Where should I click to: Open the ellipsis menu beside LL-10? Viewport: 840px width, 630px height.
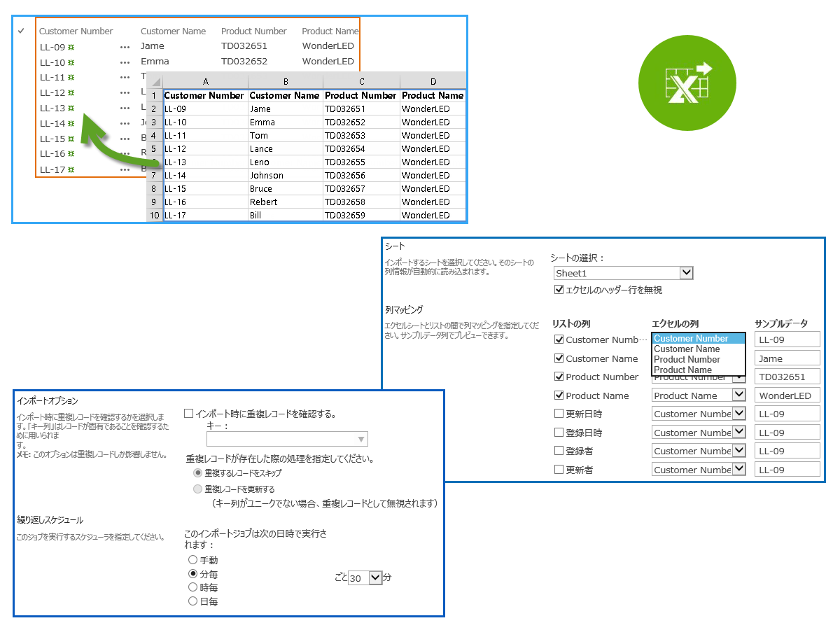pos(125,62)
